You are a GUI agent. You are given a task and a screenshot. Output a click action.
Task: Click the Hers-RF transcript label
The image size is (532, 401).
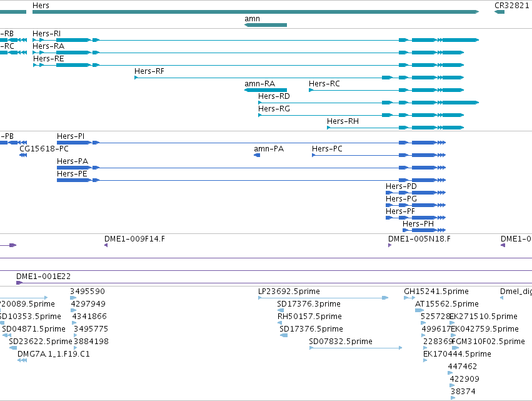point(149,71)
